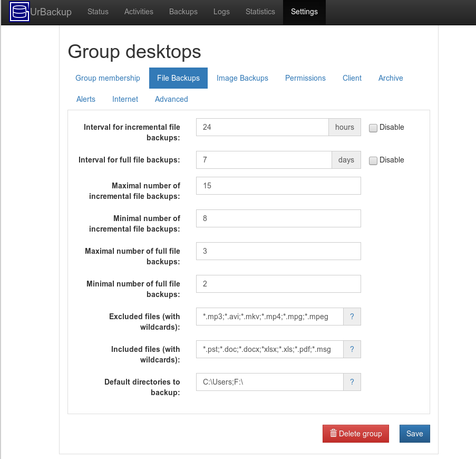Open the Permissions tab
This screenshot has height=459, width=476.
pos(305,78)
